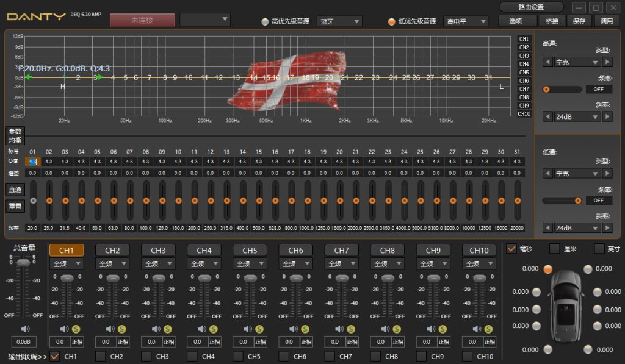Image resolution: width=625 pixels, height=364 pixels.
Task: Open the 高通 slope 24dB dropdown
Action: 577,116
